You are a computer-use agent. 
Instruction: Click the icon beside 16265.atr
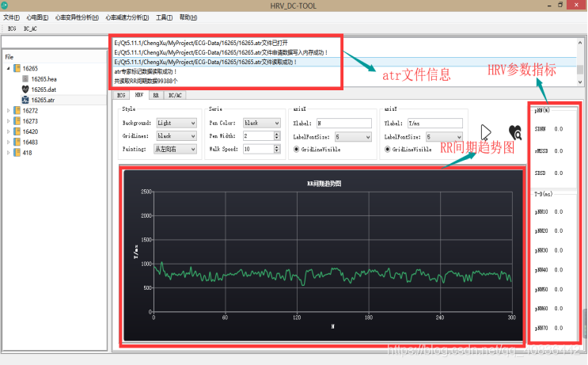[25, 100]
